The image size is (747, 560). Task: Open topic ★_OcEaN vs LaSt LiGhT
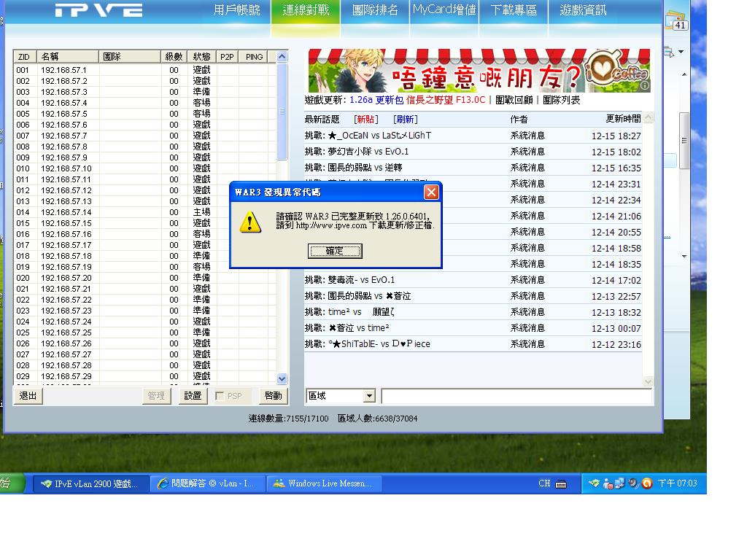(x=368, y=136)
